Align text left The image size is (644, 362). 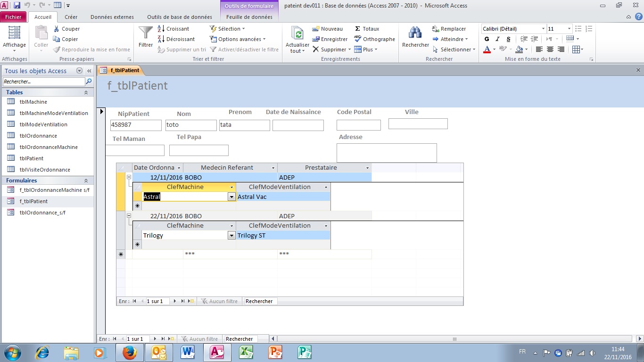(x=539, y=49)
